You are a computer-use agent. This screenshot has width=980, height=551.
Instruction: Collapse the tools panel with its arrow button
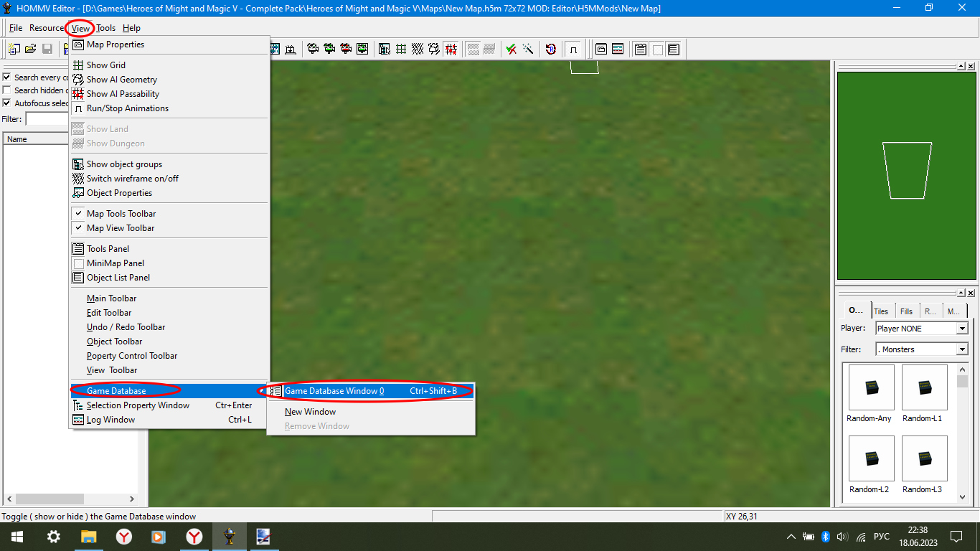pyautogui.click(x=961, y=293)
